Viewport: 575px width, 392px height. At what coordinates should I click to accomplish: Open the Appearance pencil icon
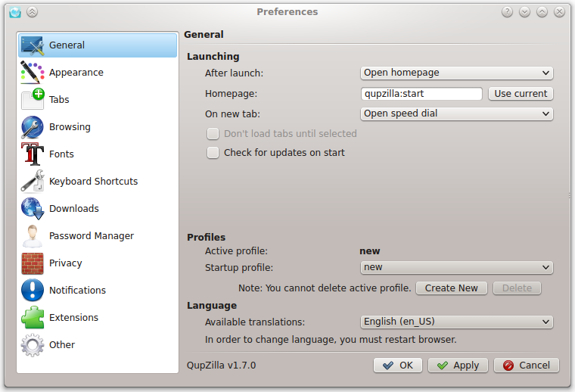(33, 72)
